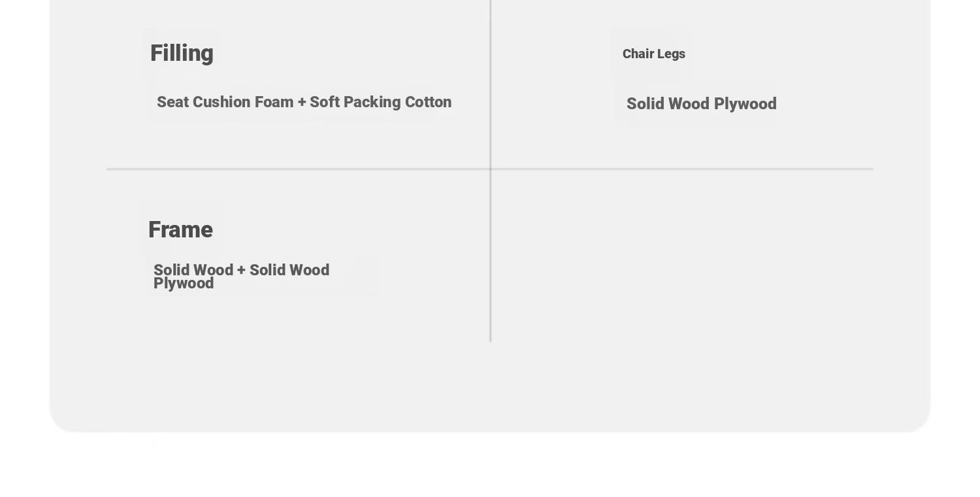Click the plus sign in Frame description
The width and height of the screenshot is (980, 497).
coord(241,271)
